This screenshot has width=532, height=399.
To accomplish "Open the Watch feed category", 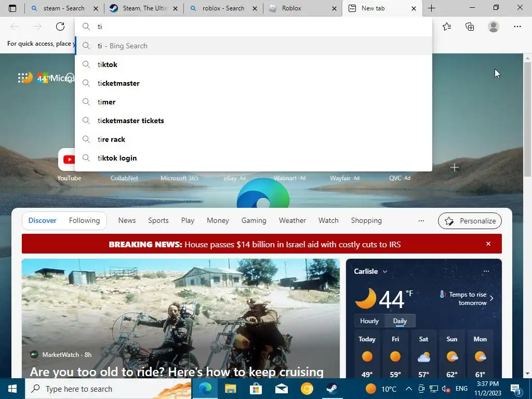I will click(328, 220).
